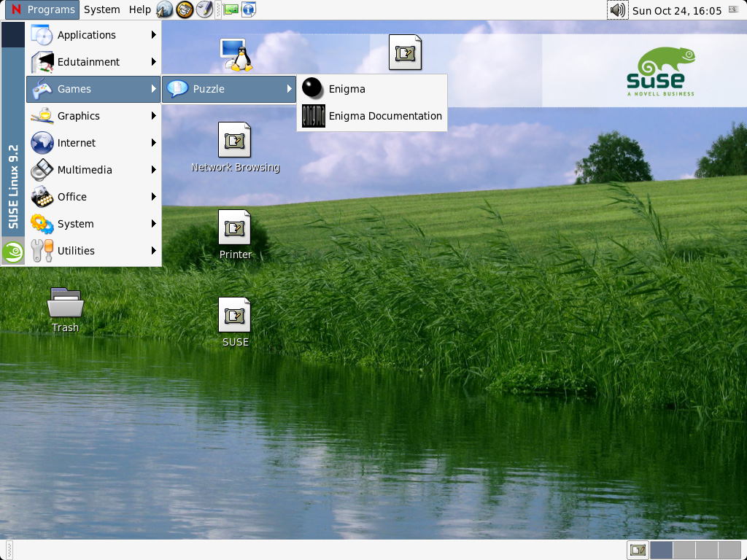Switch to the second workspace in pager
The height and width of the screenshot is (560, 747).
[684, 550]
